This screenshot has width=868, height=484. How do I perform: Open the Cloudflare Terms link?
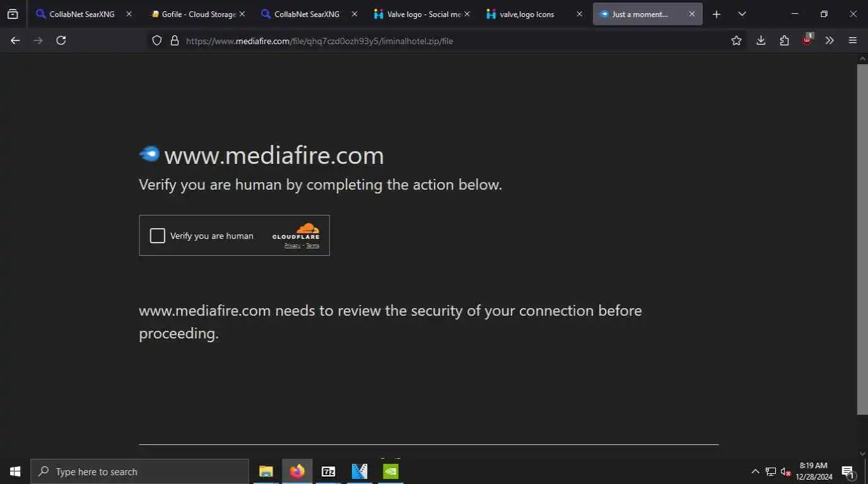313,246
